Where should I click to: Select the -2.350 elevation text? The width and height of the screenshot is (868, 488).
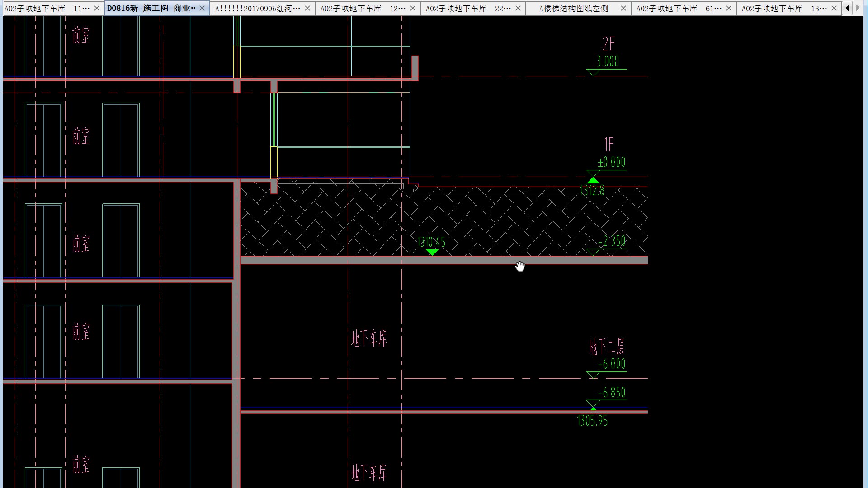click(x=612, y=241)
